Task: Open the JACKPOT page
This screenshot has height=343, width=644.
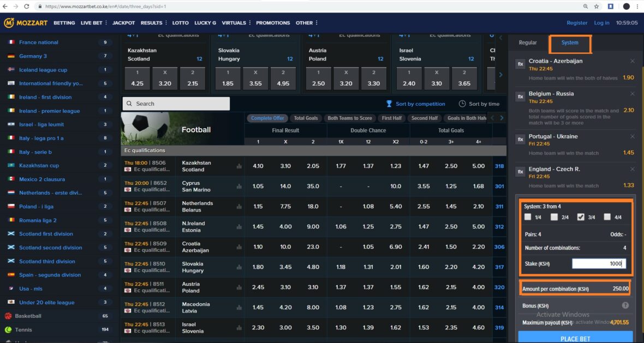Action: pyautogui.click(x=124, y=23)
